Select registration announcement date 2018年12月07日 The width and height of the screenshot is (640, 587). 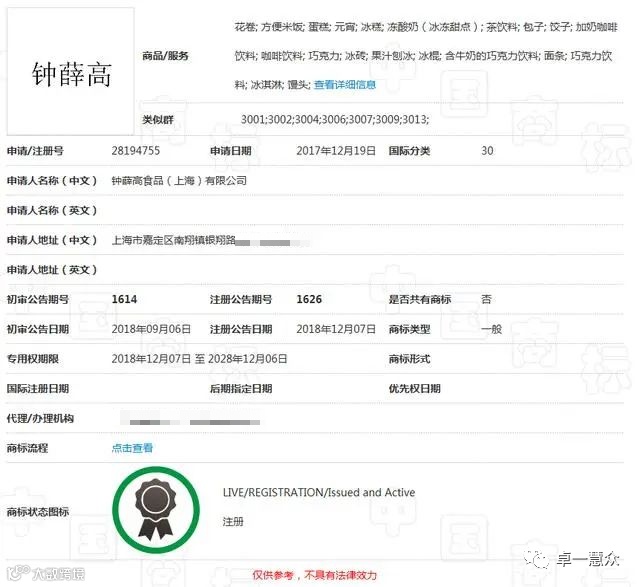(336, 329)
